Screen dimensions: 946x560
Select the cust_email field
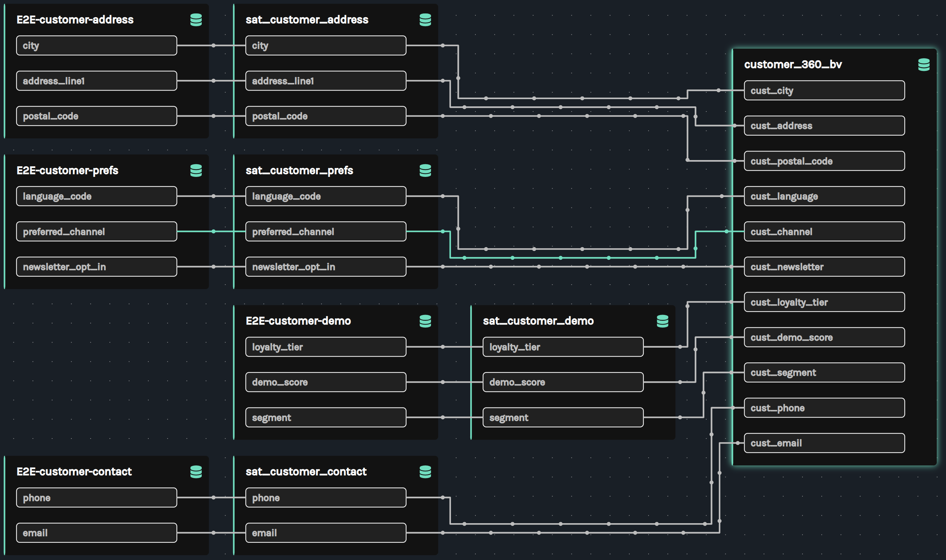click(824, 443)
